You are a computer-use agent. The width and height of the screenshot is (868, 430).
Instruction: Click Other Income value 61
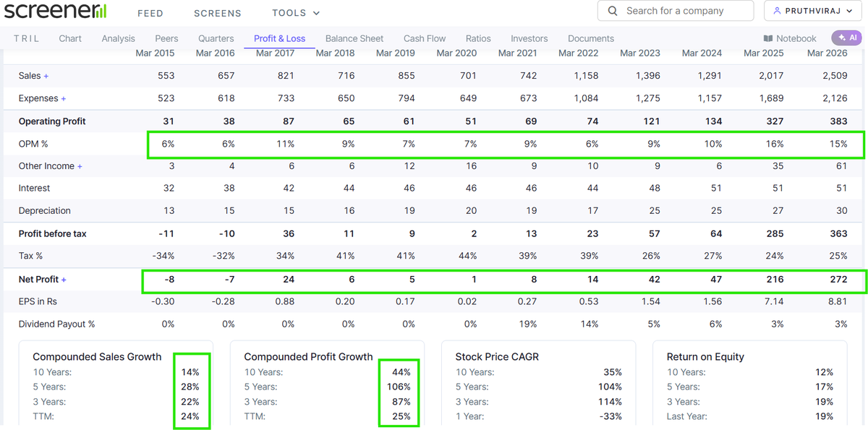click(x=841, y=166)
